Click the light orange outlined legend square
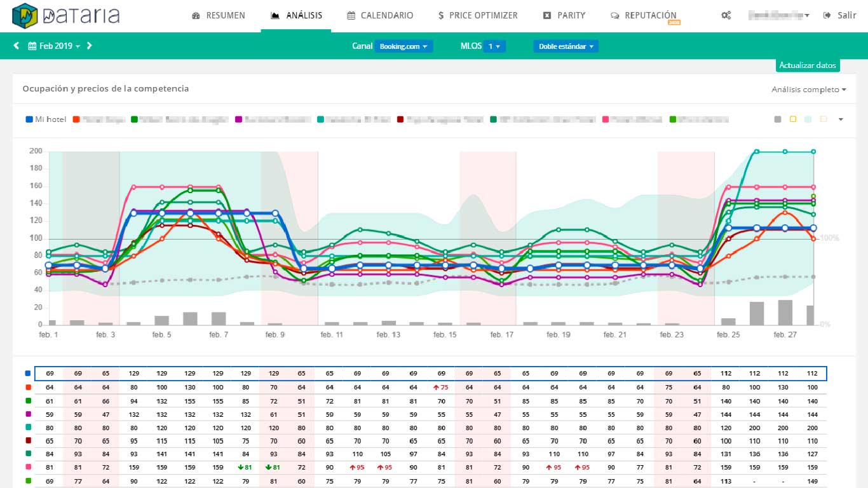This screenshot has width=868, height=488. click(x=824, y=119)
